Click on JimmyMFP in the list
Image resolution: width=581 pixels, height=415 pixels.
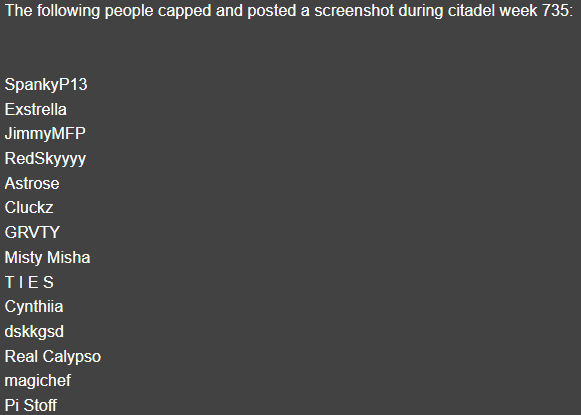tap(45, 134)
